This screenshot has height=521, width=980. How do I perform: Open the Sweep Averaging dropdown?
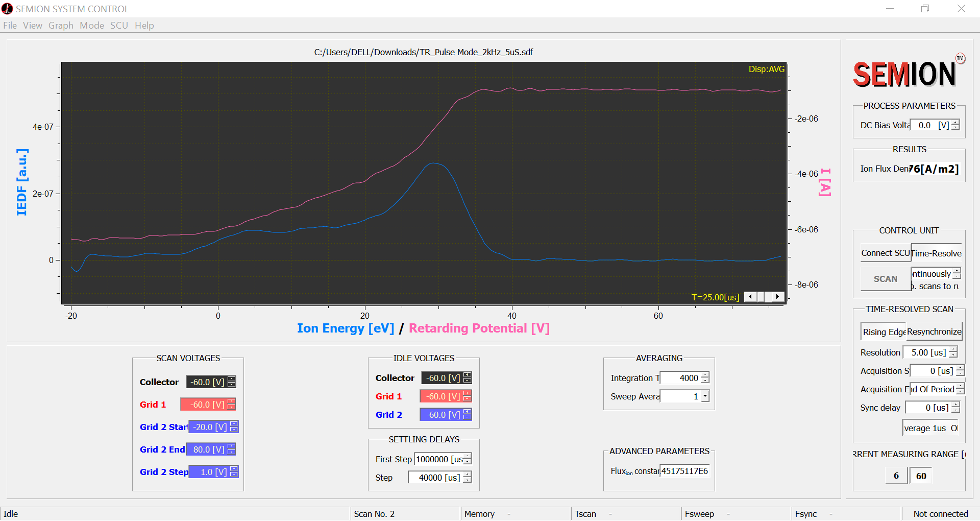[x=705, y=396]
